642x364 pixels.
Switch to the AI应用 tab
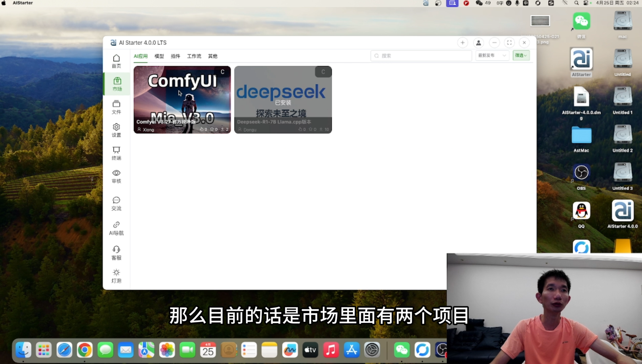click(141, 56)
